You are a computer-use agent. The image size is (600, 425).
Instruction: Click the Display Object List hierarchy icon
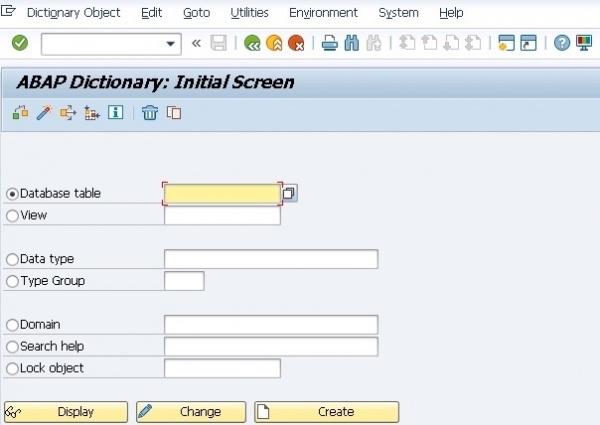[x=92, y=113]
